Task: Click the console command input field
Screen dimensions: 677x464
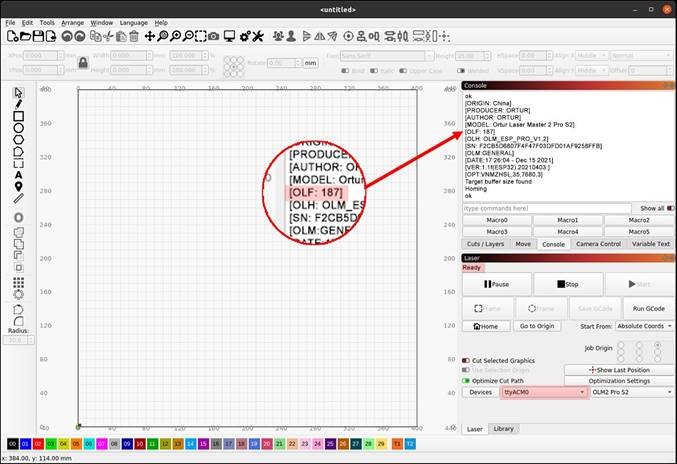Action: tap(547, 208)
